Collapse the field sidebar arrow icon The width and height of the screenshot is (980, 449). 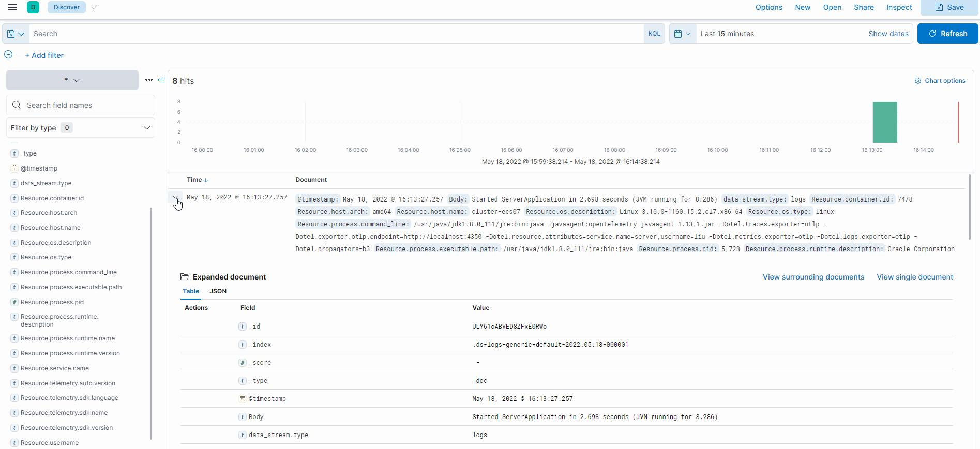tap(161, 80)
